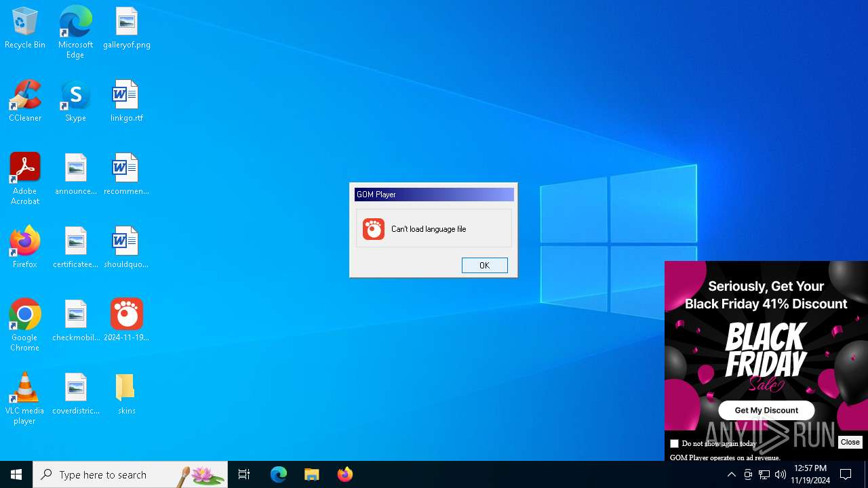Select the VLC media player desktop shortcut
868x488 pixels.
[25, 399]
